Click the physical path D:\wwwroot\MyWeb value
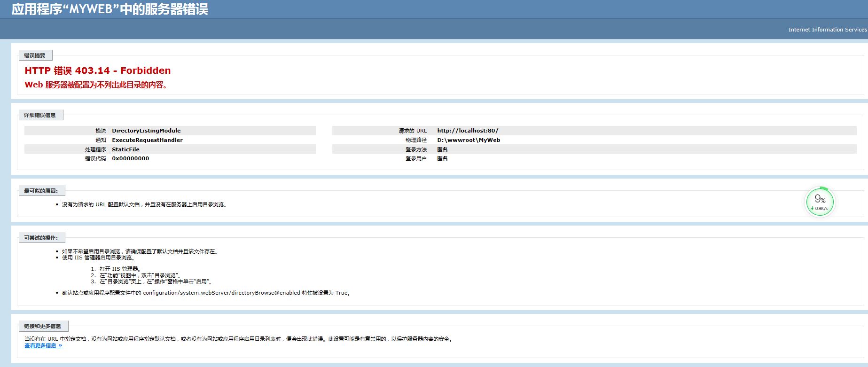 [468, 140]
